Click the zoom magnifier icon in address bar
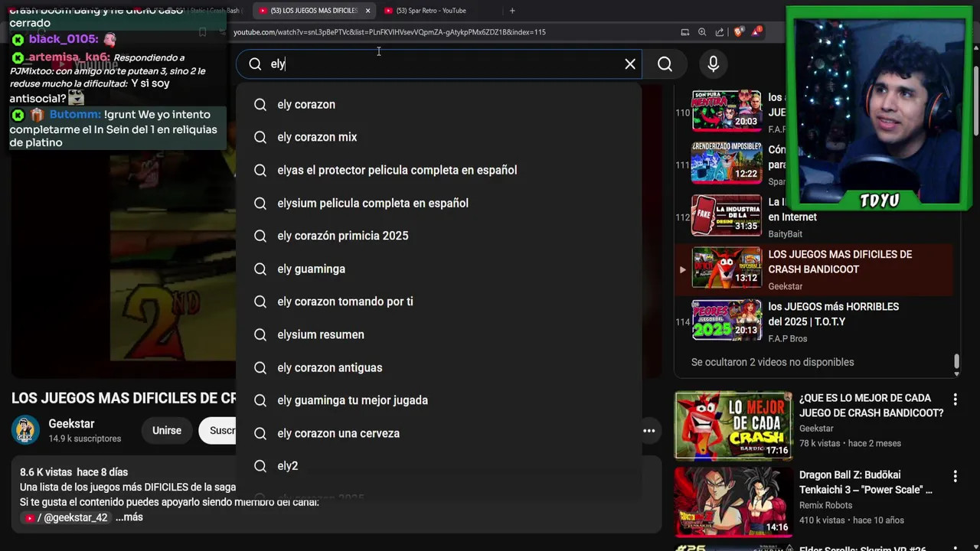Viewport: 980px width, 551px height. 702,32
